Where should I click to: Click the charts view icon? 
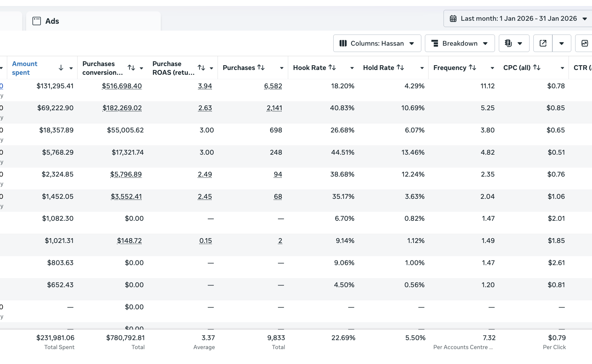(584, 44)
